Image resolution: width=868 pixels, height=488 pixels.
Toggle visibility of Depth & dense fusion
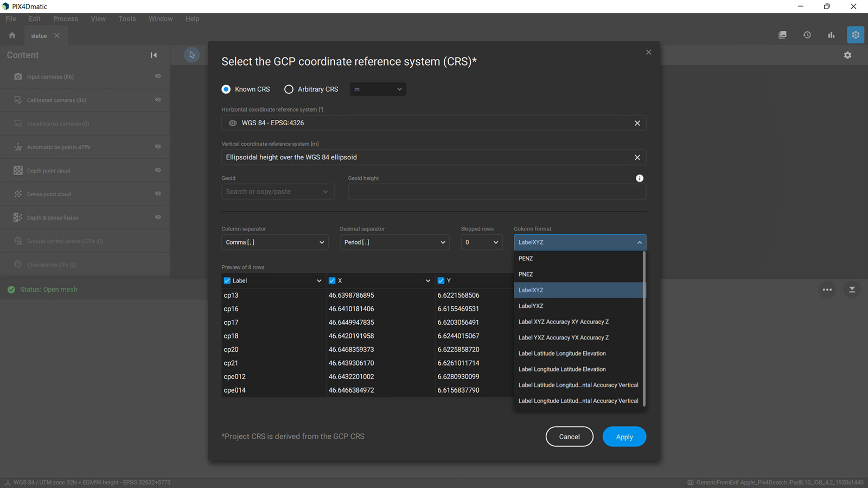[x=158, y=217]
